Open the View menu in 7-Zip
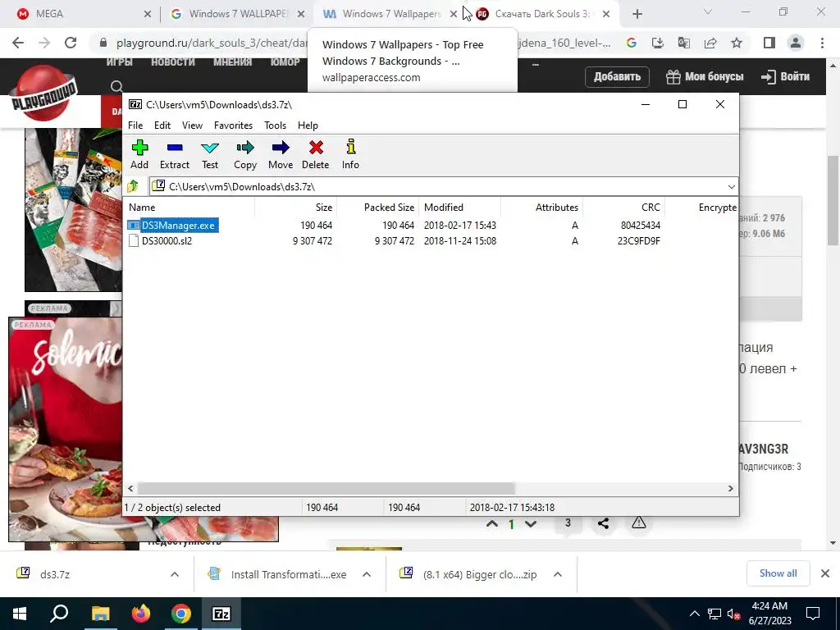Image resolution: width=840 pixels, height=630 pixels. click(x=192, y=126)
